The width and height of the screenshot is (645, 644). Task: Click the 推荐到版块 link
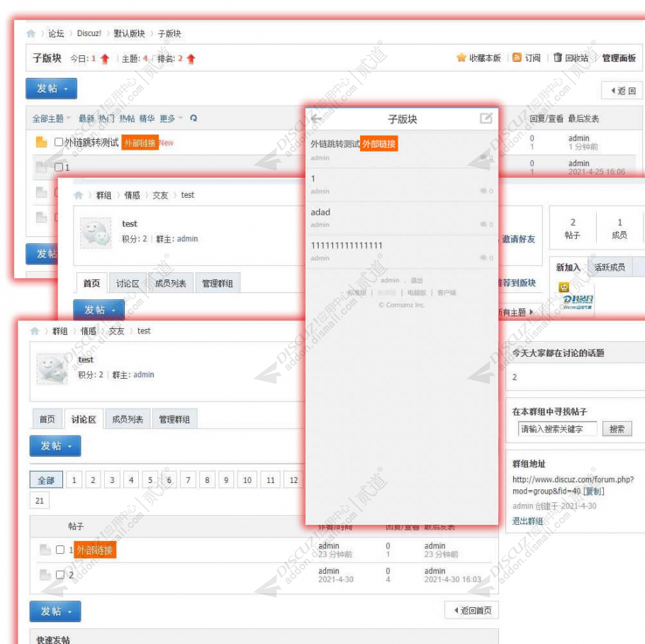517,283
